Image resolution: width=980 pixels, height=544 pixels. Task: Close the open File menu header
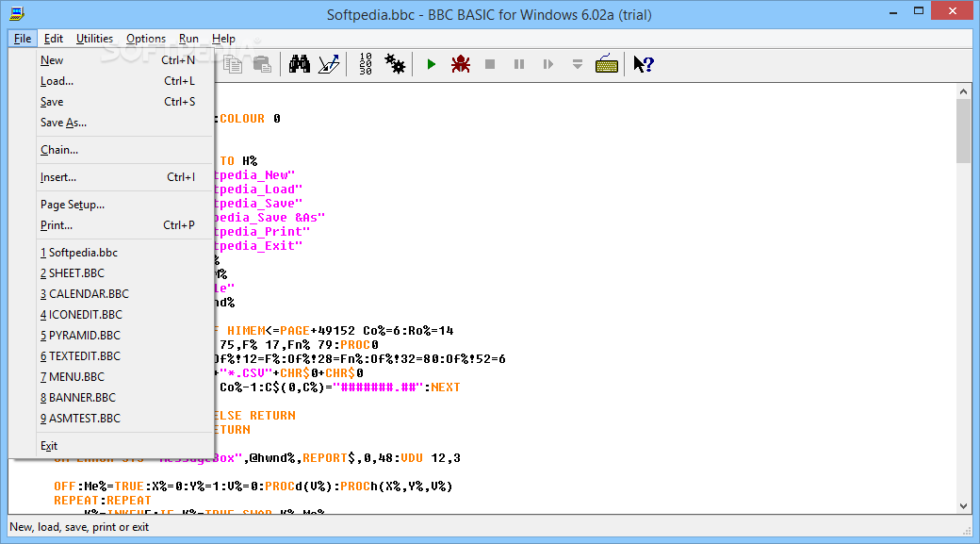coord(23,38)
